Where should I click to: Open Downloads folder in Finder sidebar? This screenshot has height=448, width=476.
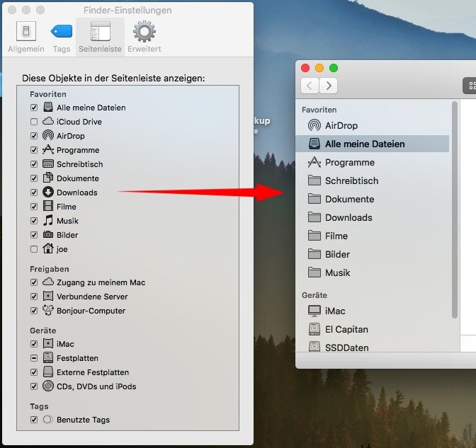(x=372, y=217)
